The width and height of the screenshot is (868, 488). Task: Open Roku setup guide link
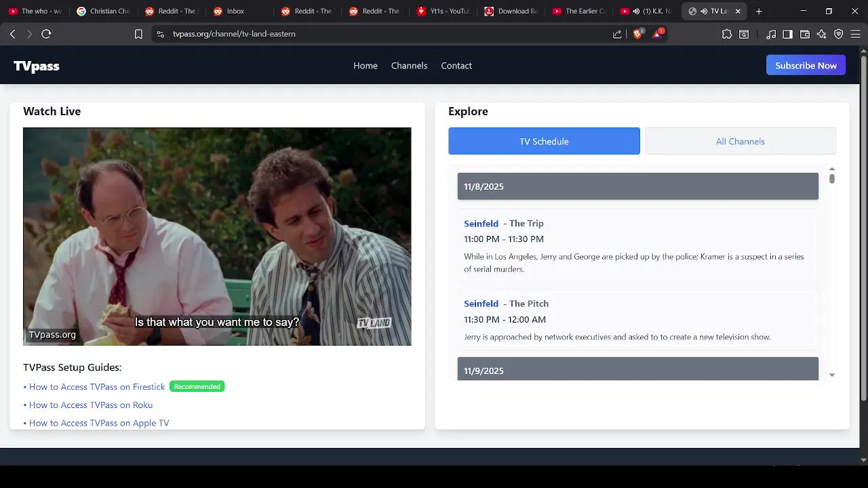[90, 405]
